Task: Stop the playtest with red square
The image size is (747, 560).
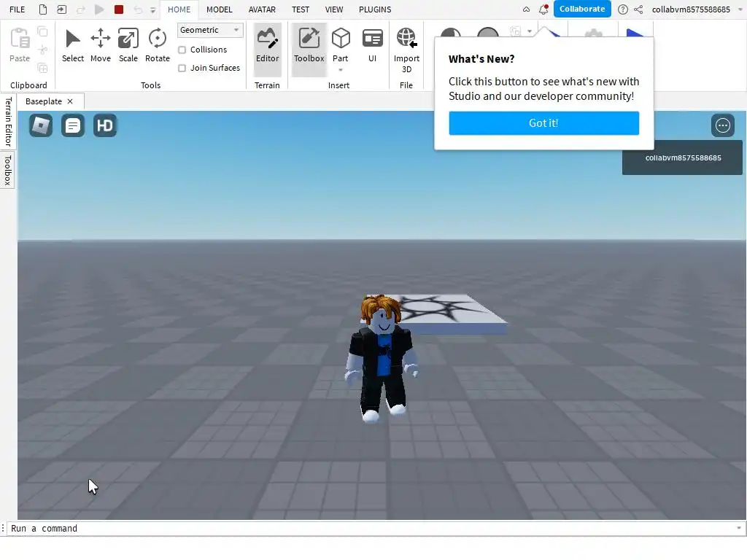Action: (119, 9)
